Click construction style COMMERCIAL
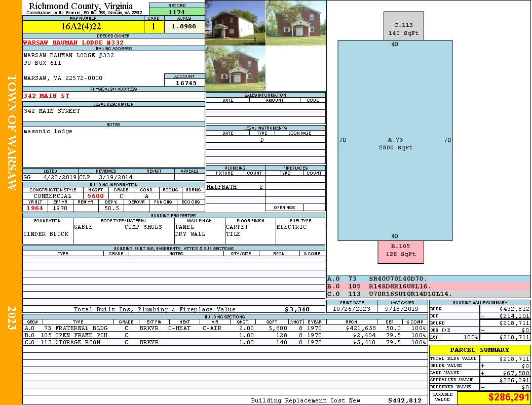Viewport: 532px width, 405px height. pyautogui.click(x=53, y=196)
